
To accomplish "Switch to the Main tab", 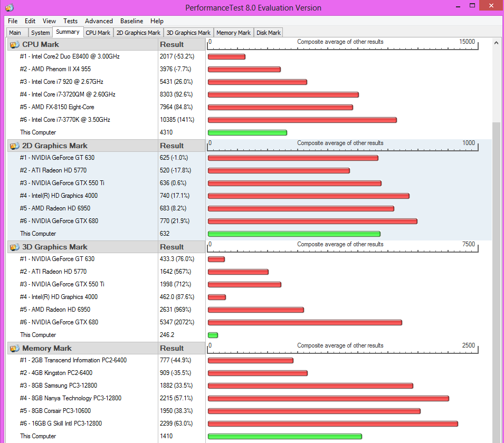I will pyautogui.click(x=17, y=33).
